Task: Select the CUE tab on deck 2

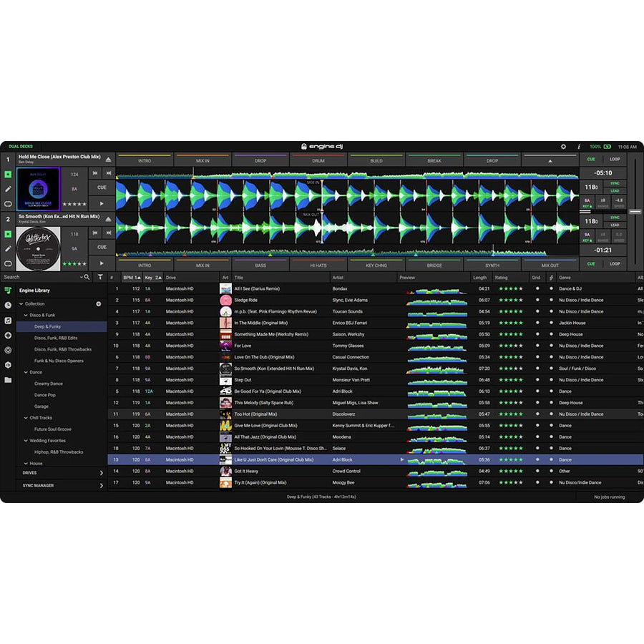Action: [x=591, y=263]
